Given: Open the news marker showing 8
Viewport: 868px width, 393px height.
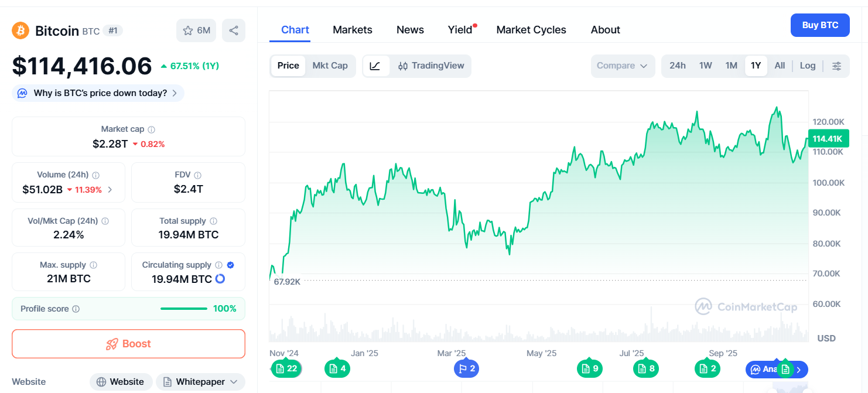Looking at the screenshot, I should (646, 368).
